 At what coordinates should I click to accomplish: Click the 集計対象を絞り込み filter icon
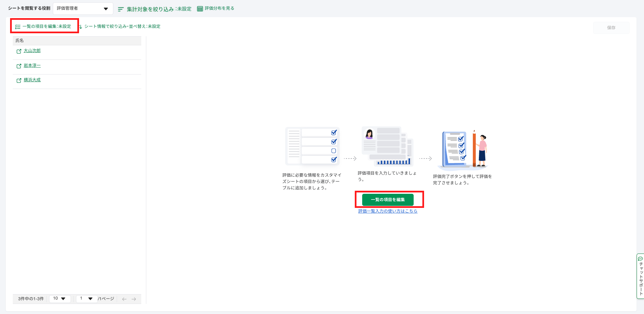click(x=121, y=9)
